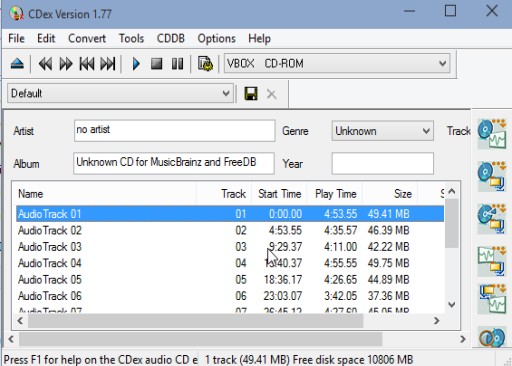This screenshot has width=512, height=366.
Task: Click the 46.39 MB size cell
Action: [x=388, y=230]
